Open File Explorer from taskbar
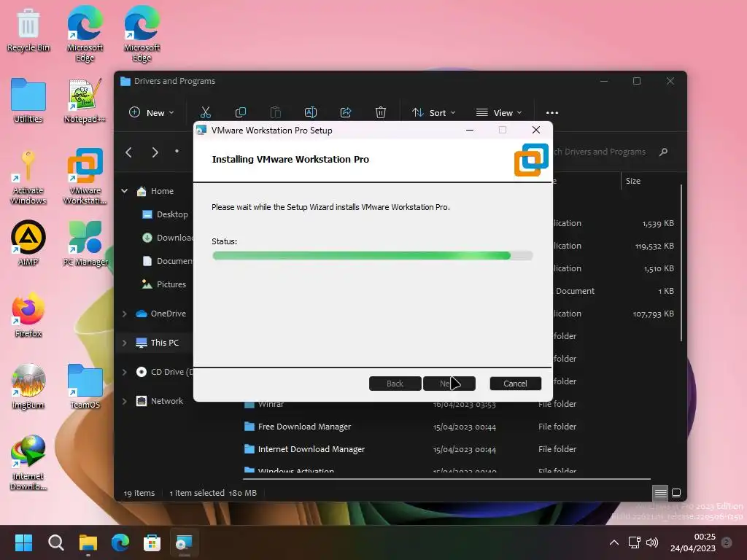 point(88,542)
